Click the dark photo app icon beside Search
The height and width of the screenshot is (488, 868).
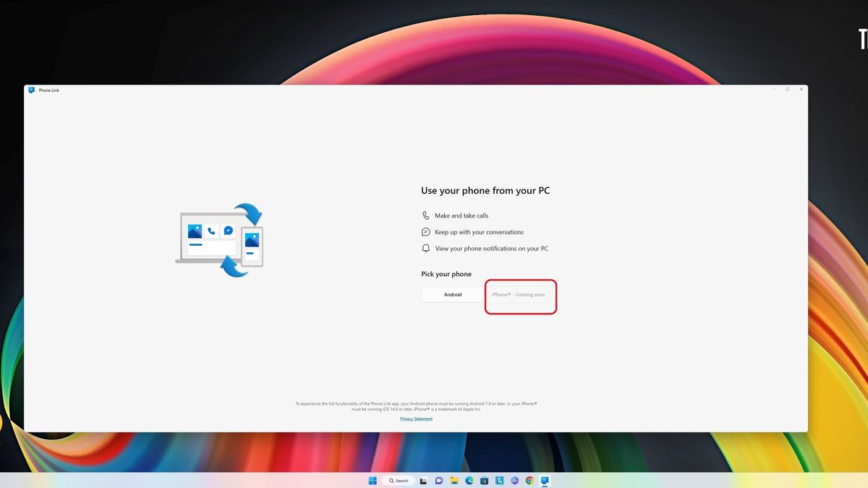point(424,480)
